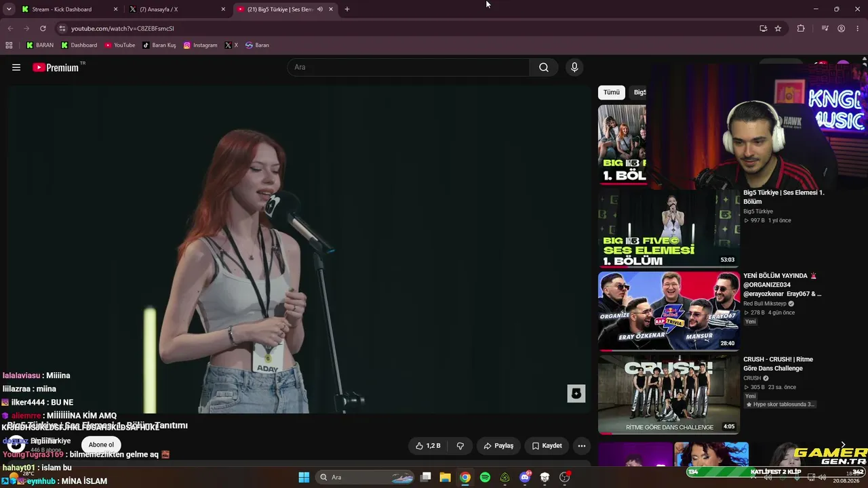This screenshot has height=488, width=868.
Task: Open the Chrome three-dot menu
Action: coord(856,28)
